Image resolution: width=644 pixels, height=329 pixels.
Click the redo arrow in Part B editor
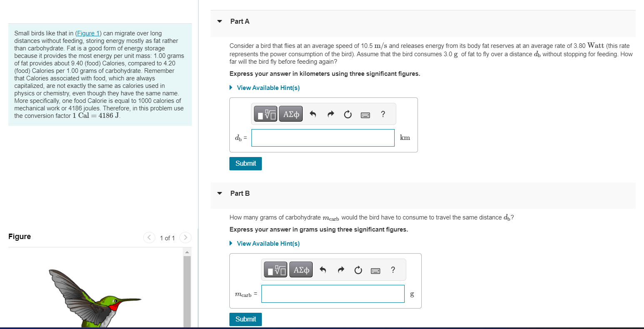(x=341, y=269)
